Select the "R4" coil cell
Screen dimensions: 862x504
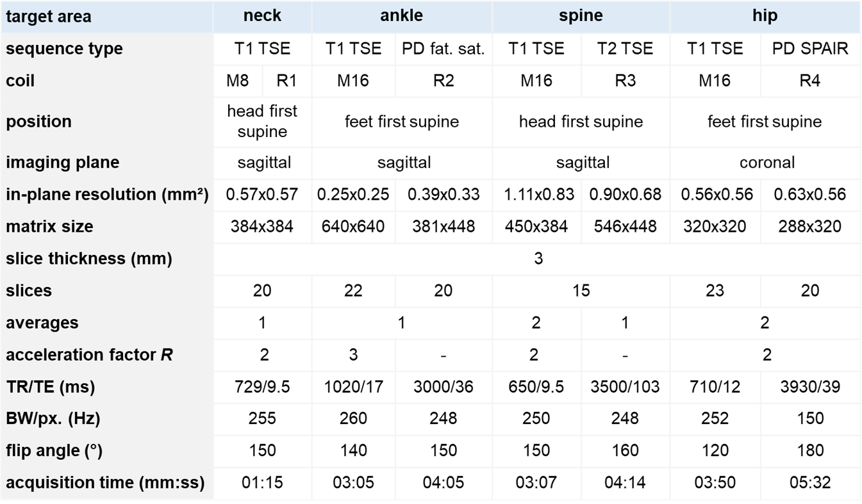coord(810,81)
